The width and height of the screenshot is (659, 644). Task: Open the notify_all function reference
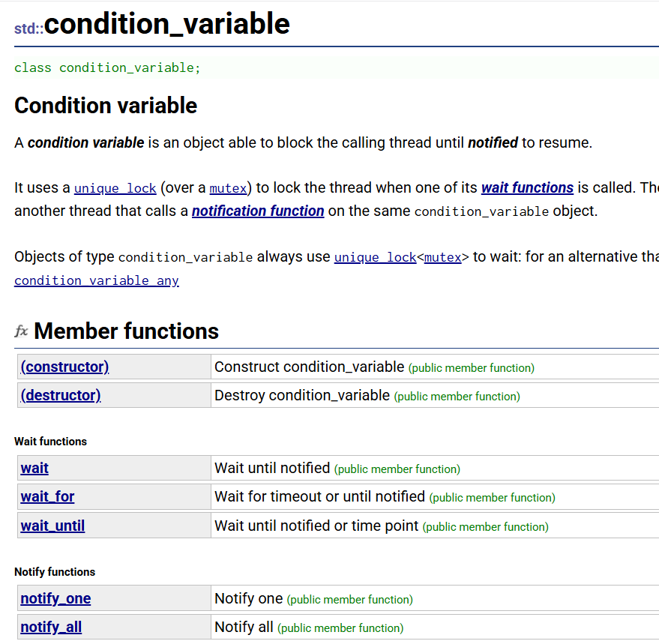(x=51, y=628)
